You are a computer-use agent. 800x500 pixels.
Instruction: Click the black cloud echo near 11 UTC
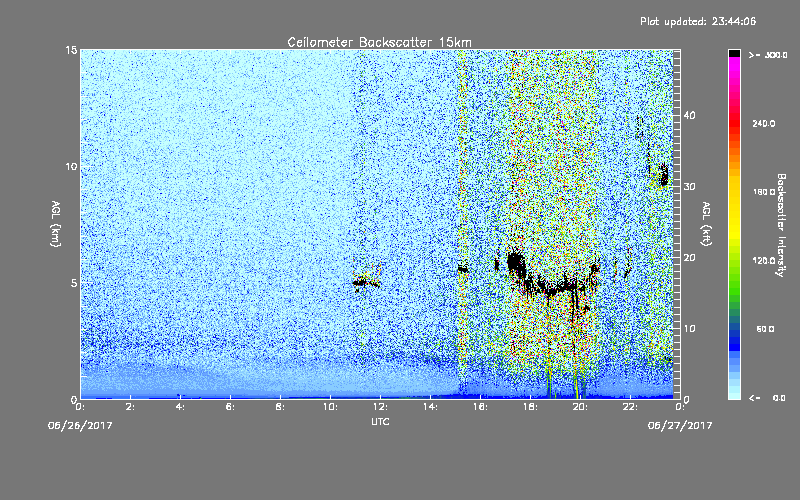coord(365,282)
